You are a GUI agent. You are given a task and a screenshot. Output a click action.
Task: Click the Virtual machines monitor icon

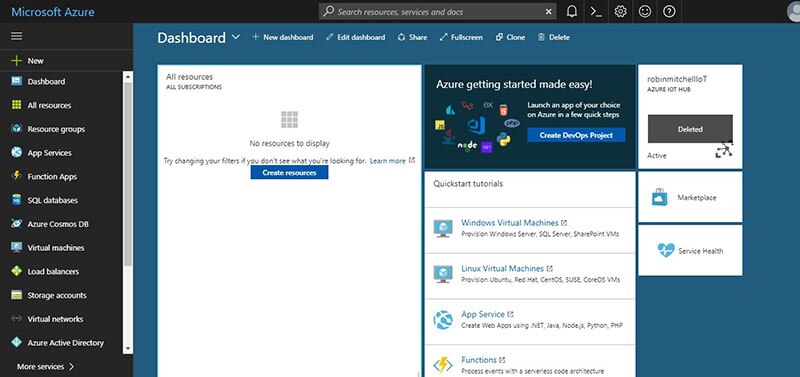(17, 247)
